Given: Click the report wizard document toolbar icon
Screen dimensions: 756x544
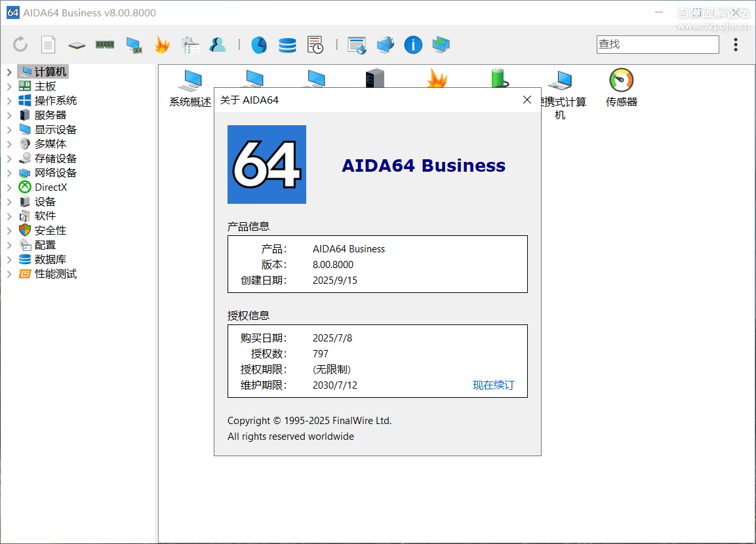Looking at the screenshot, I should [x=48, y=45].
